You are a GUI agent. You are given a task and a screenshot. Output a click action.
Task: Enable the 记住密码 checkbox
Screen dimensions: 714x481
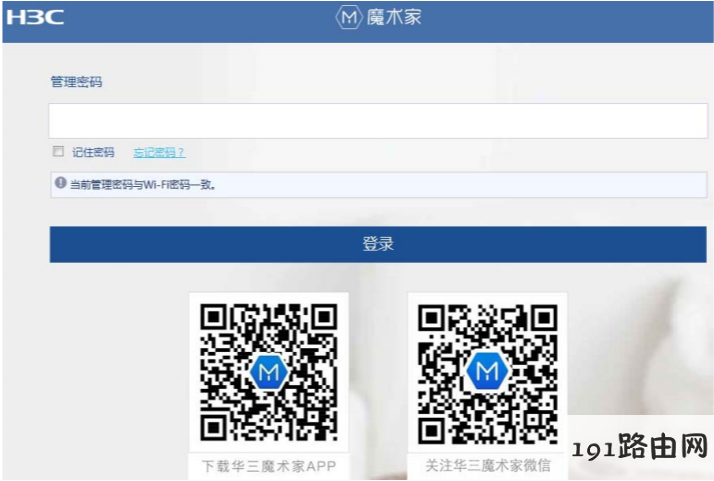(58, 151)
